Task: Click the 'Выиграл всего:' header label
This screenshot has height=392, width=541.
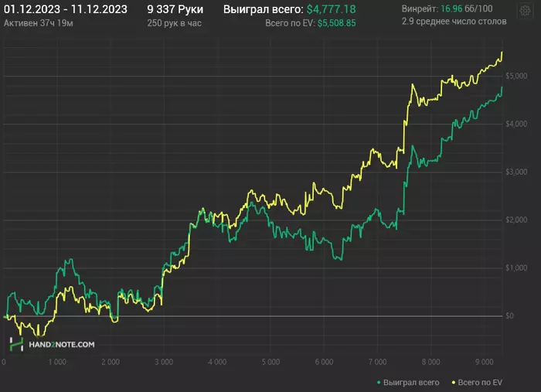Action: pyautogui.click(x=264, y=9)
